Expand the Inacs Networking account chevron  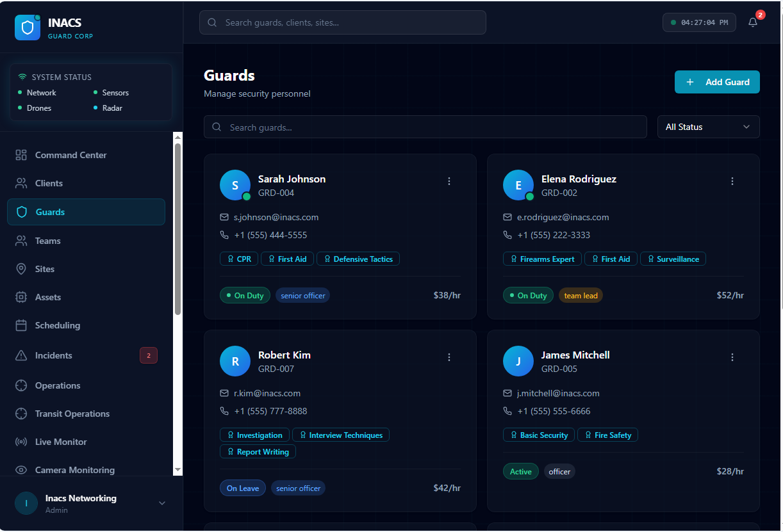[x=162, y=503]
